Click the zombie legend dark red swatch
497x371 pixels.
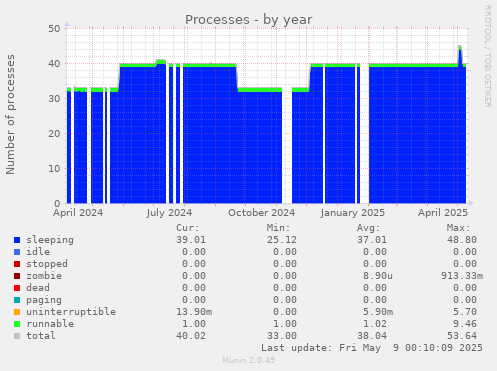(x=17, y=276)
